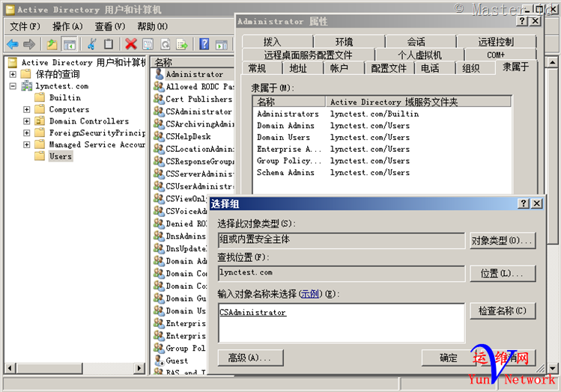Click the 对象类型(O)... button
The height and width of the screenshot is (392, 561).
[503, 240]
